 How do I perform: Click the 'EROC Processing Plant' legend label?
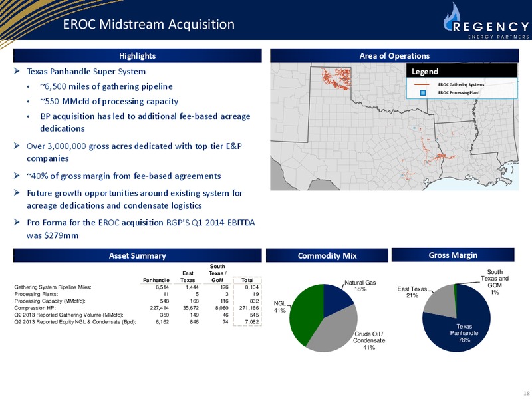(x=459, y=92)
